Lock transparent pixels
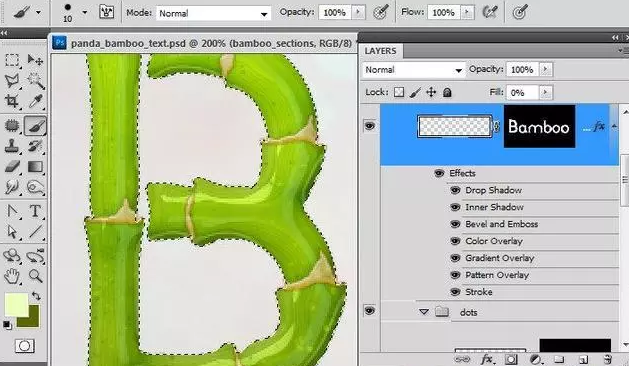This screenshot has width=629, height=366. [x=399, y=92]
